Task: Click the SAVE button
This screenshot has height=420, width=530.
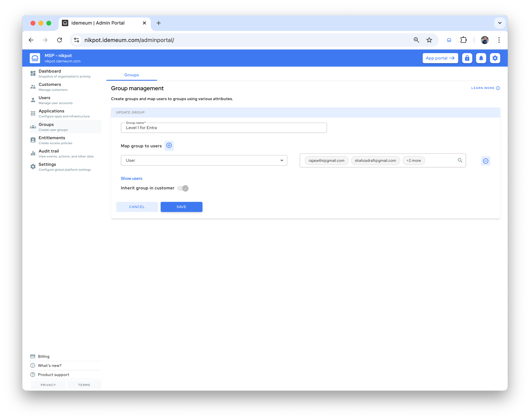Action: click(181, 207)
